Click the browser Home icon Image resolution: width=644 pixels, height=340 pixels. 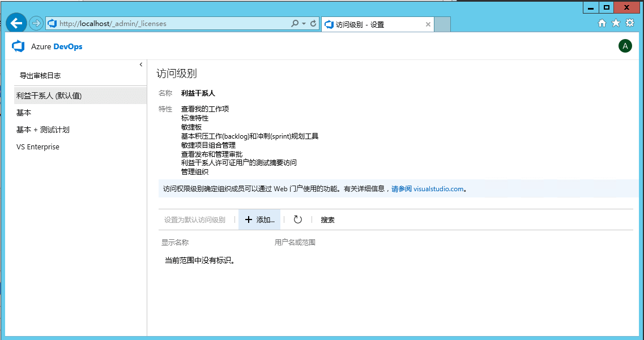(602, 23)
